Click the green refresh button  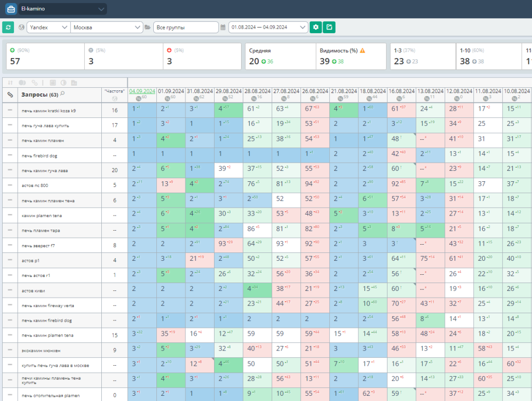(8, 28)
